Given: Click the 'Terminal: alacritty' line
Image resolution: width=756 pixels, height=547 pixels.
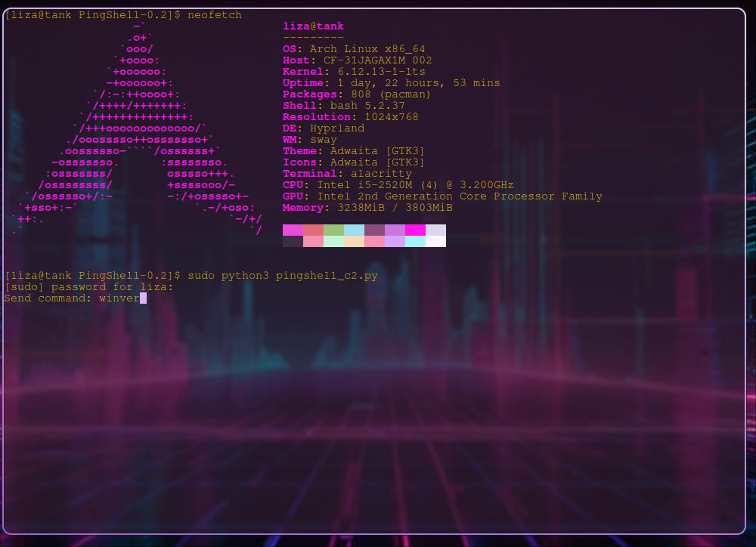Looking at the screenshot, I should (347, 174).
